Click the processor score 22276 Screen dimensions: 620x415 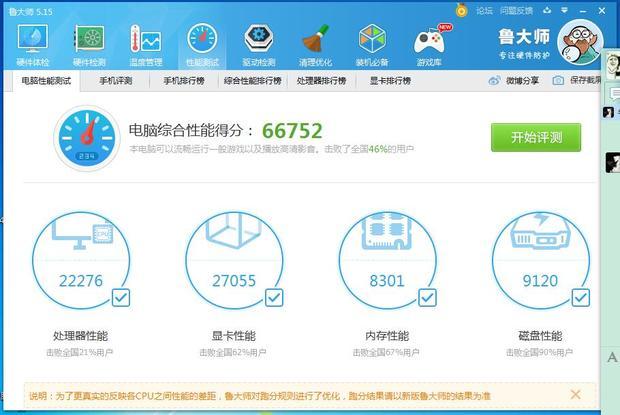(x=81, y=281)
